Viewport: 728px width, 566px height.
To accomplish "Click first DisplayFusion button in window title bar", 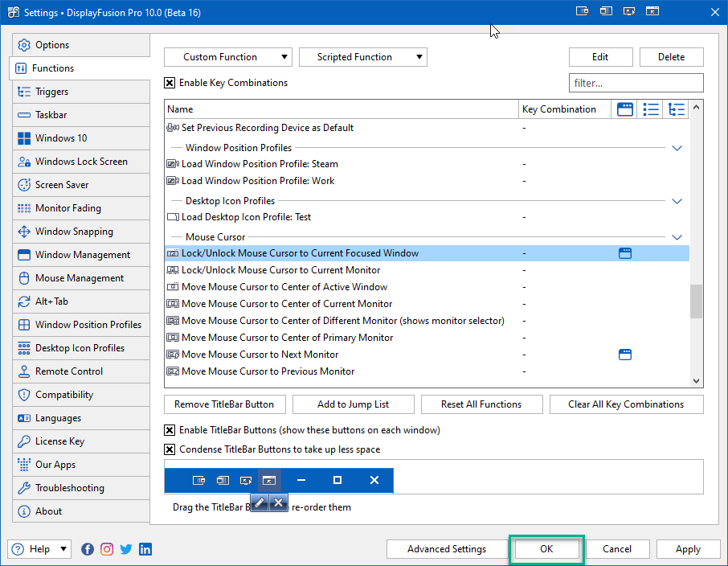I will click(x=582, y=11).
